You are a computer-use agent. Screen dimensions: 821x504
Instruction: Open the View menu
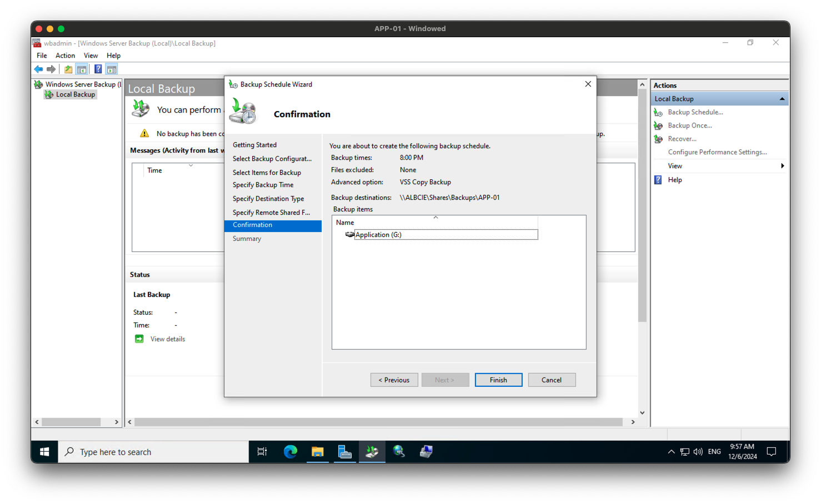91,55
